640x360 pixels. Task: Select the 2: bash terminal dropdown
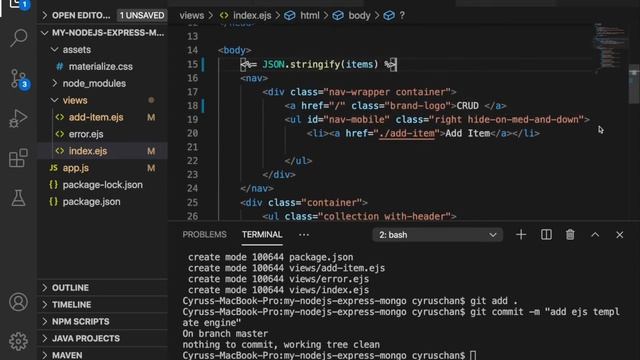[x=438, y=235]
